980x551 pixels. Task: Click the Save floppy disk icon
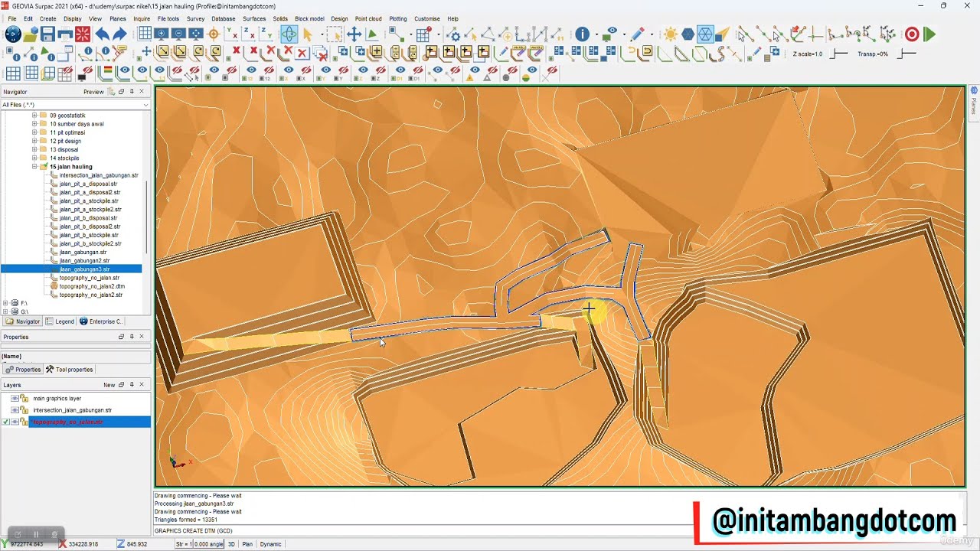click(47, 34)
